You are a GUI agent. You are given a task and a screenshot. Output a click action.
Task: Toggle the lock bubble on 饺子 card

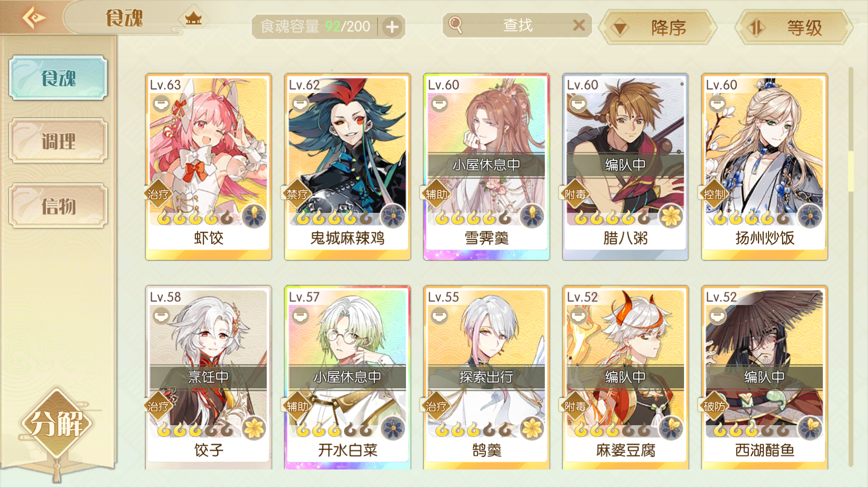[161, 316]
